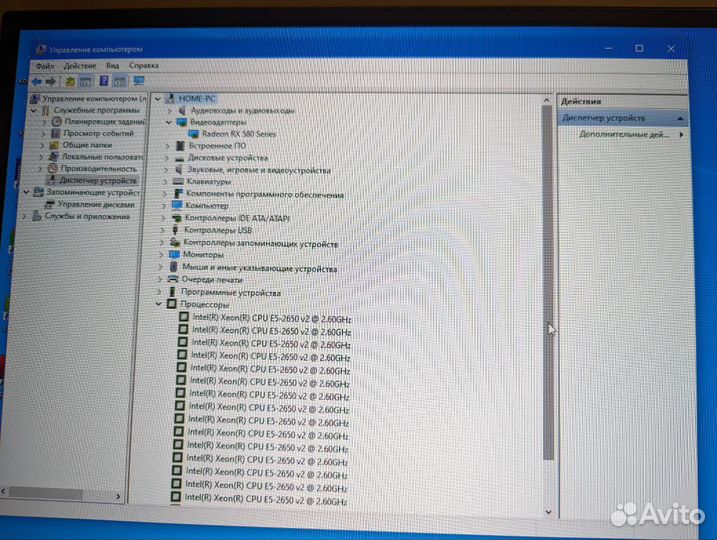Viewport: 717px width, 540px height.
Task: Click the Дисковые устройства drive icon
Action: click(x=179, y=158)
